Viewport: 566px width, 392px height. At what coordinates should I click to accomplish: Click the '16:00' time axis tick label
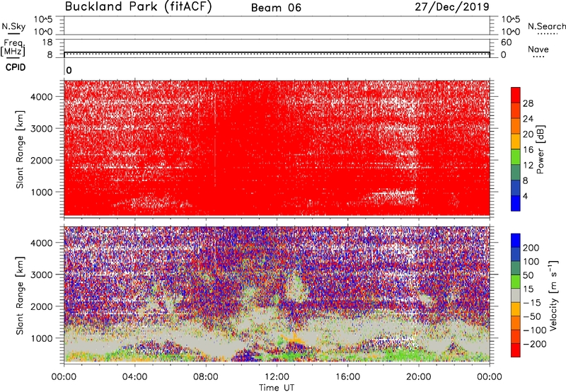point(347,377)
